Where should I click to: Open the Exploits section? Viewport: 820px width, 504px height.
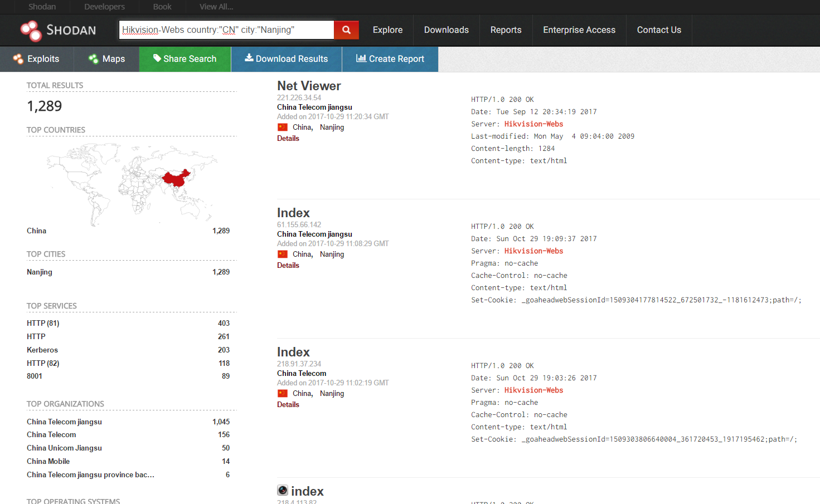coord(37,59)
